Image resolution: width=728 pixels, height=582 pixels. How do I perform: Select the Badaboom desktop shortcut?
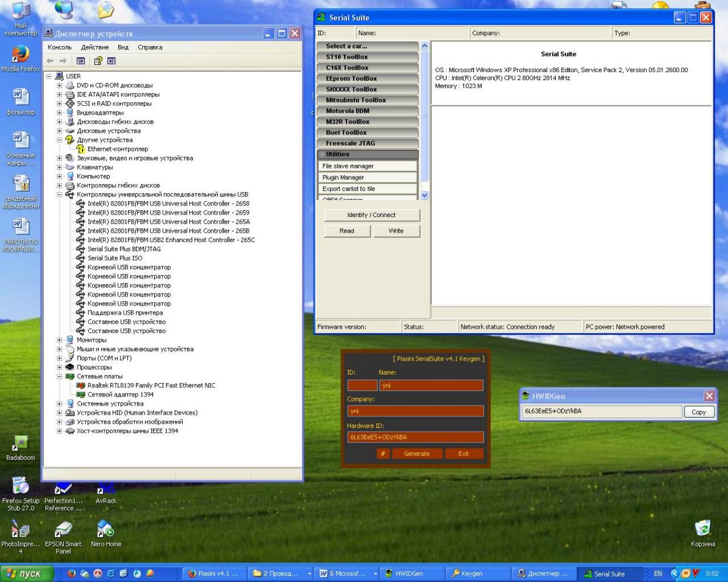coord(21,447)
